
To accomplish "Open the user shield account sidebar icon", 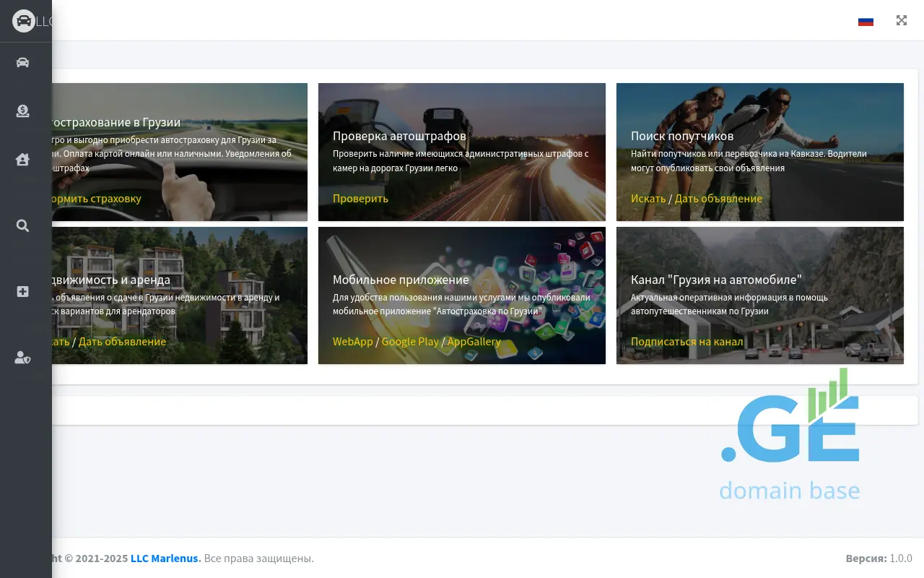I will click(23, 357).
